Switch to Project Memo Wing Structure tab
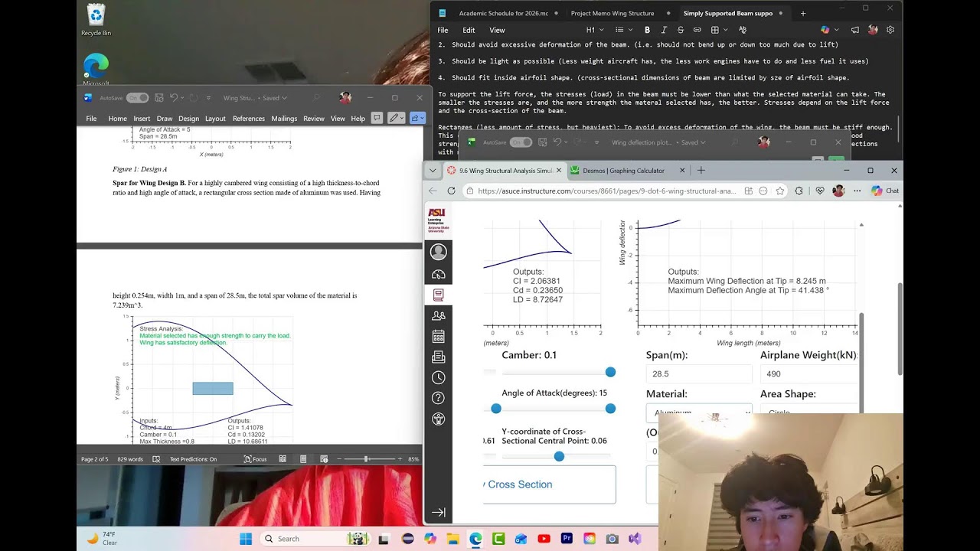This screenshot has width=980, height=551. [612, 13]
